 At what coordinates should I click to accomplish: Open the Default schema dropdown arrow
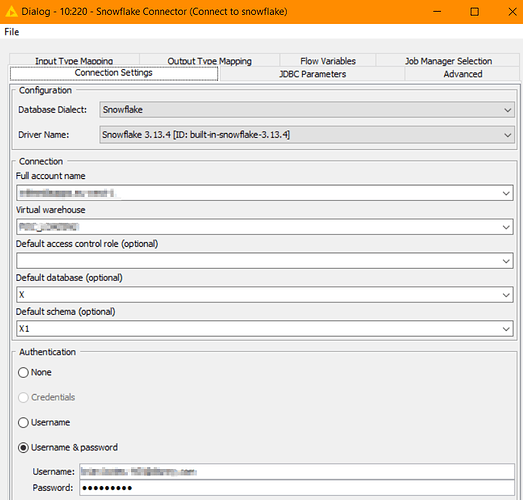click(506, 329)
